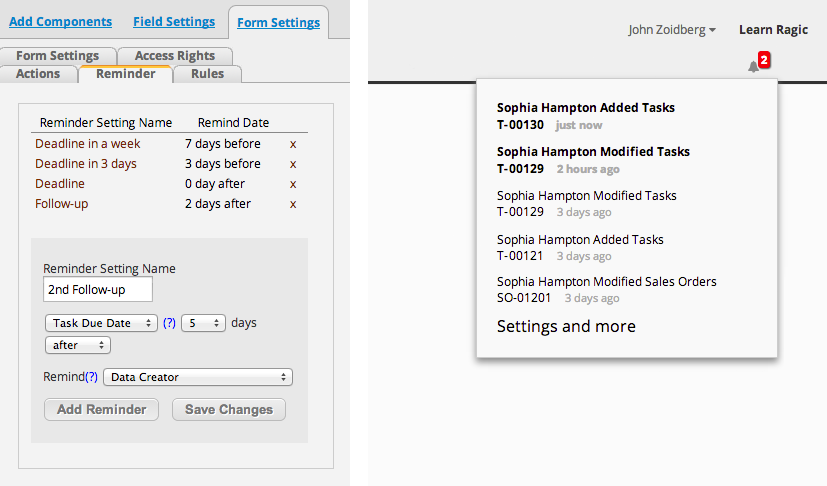The width and height of the screenshot is (827, 486).
Task: Open 'Settings and more' in notifications
Action: coord(566,326)
